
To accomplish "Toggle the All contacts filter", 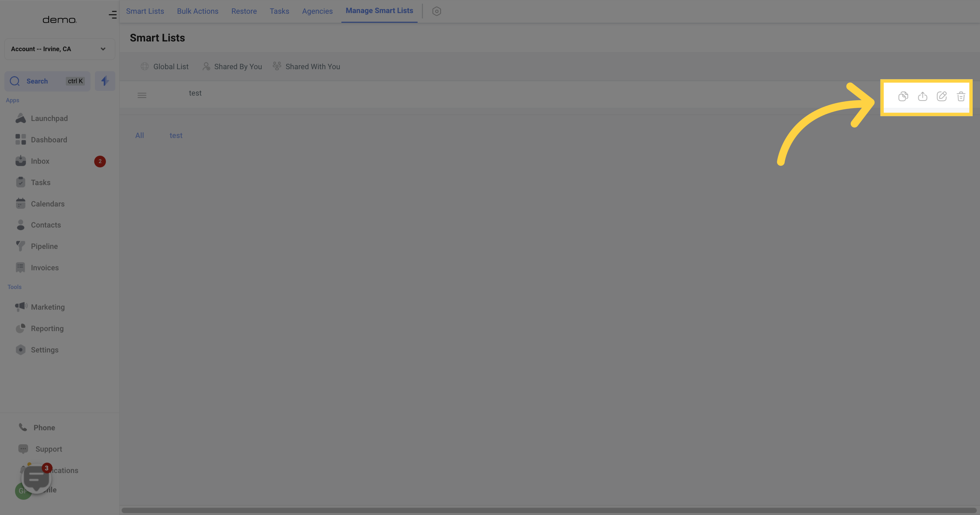I will pyautogui.click(x=139, y=135).
